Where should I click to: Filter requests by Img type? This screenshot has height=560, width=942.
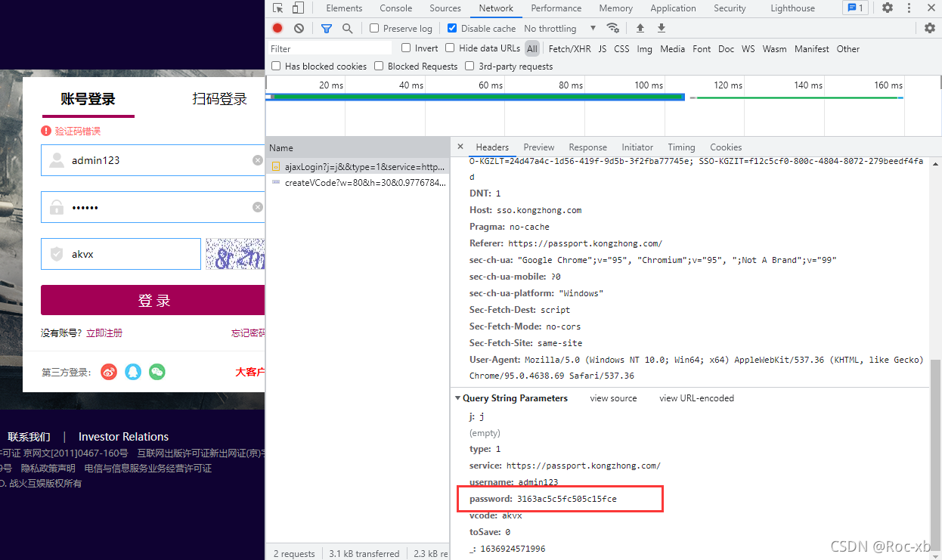(644, 48)
